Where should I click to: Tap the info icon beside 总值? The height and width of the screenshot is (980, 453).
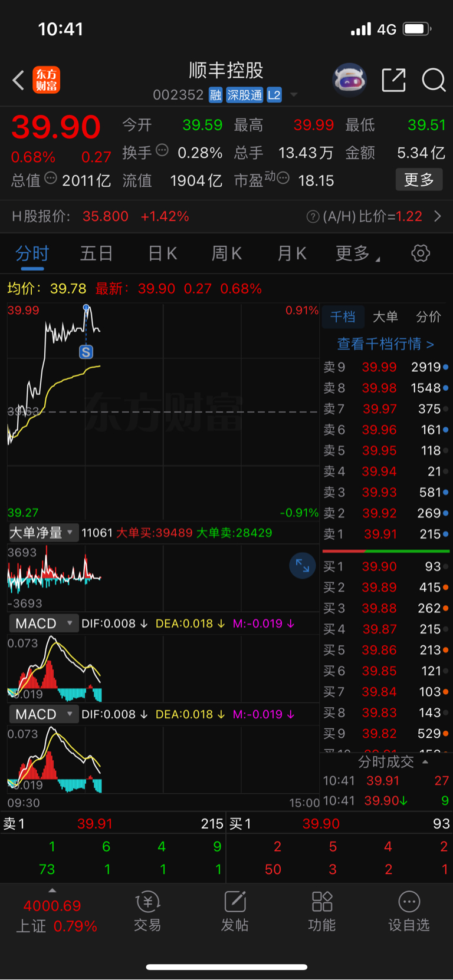51,178
